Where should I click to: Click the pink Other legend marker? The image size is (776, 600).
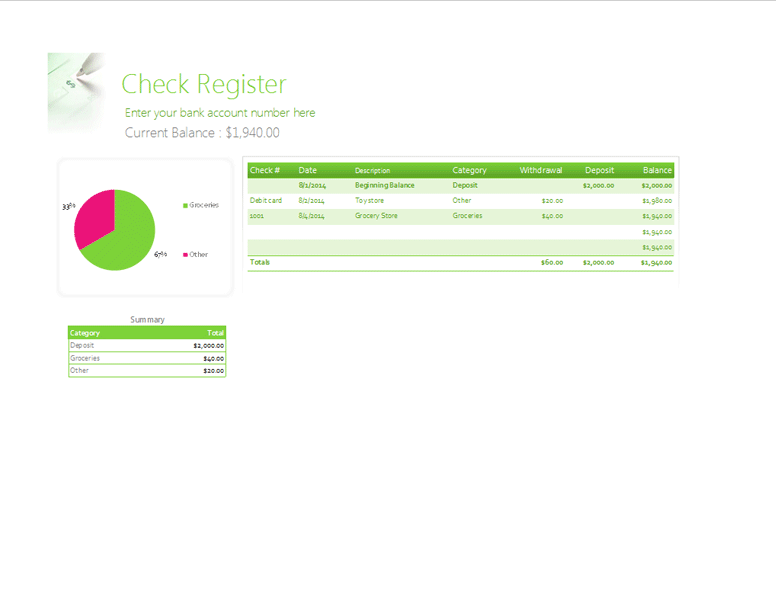[x=185, y=255]
